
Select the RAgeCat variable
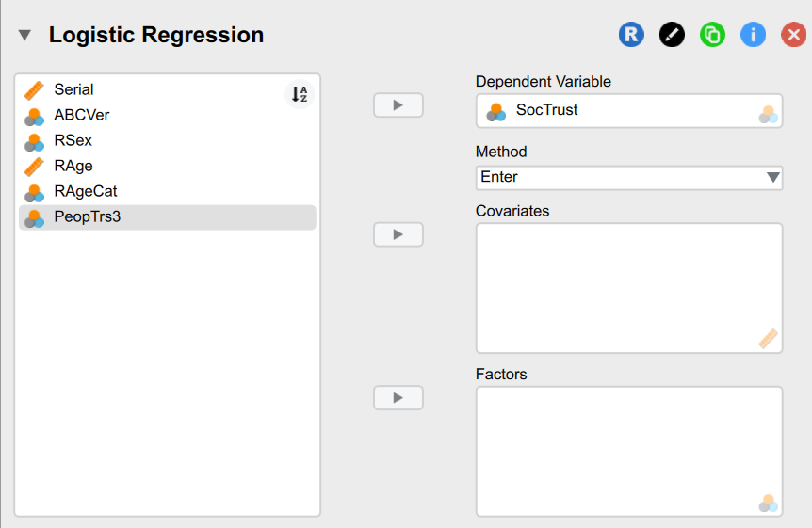[x=85, y=192]
